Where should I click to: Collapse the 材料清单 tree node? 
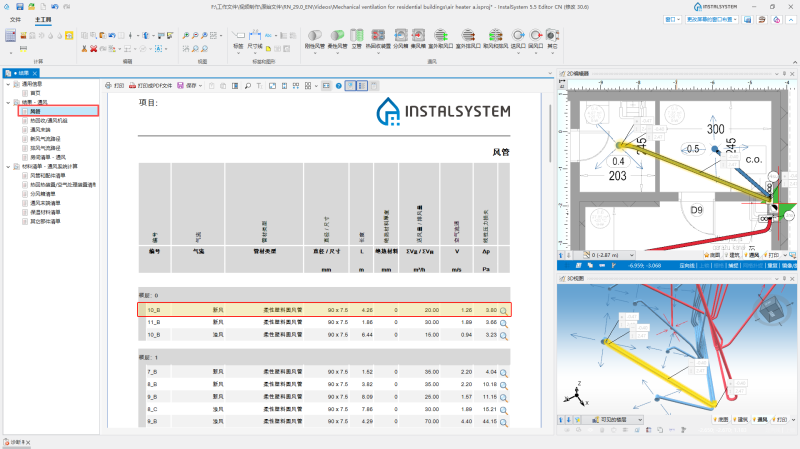[8, 166]
